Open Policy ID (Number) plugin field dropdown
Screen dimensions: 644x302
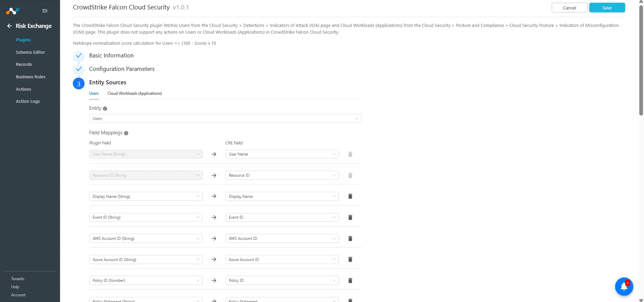coord(146,281)
